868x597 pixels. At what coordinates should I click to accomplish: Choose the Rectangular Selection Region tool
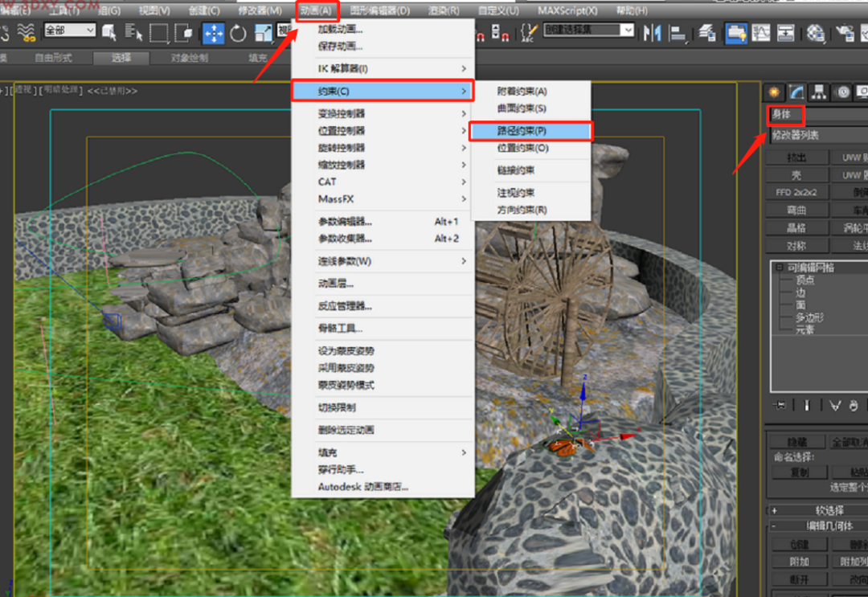(159, 33)
